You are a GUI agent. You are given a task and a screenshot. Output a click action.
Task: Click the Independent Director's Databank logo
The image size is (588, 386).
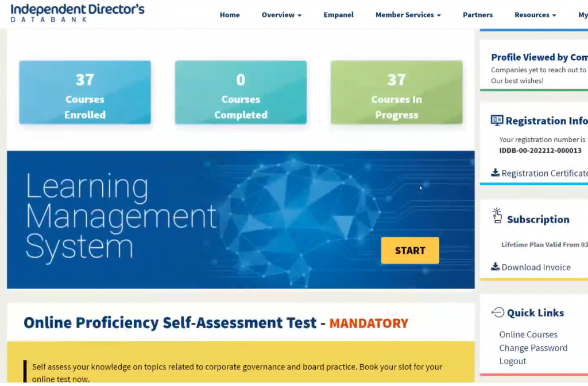coord(78,13)
